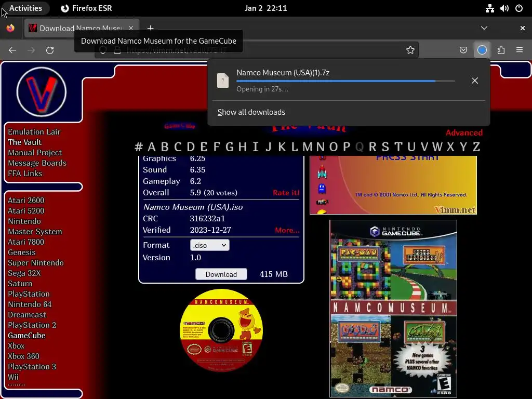Bookmark this page with the star icon
Viewport: 532px width, 399px height.
(x=410, y=50)
